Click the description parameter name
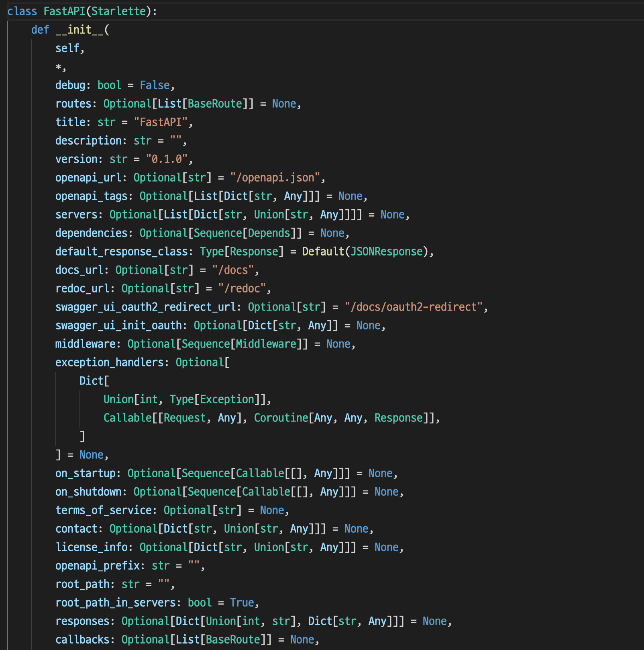The image size is (644, 650). pyautogui.click(x=88, y=141)
